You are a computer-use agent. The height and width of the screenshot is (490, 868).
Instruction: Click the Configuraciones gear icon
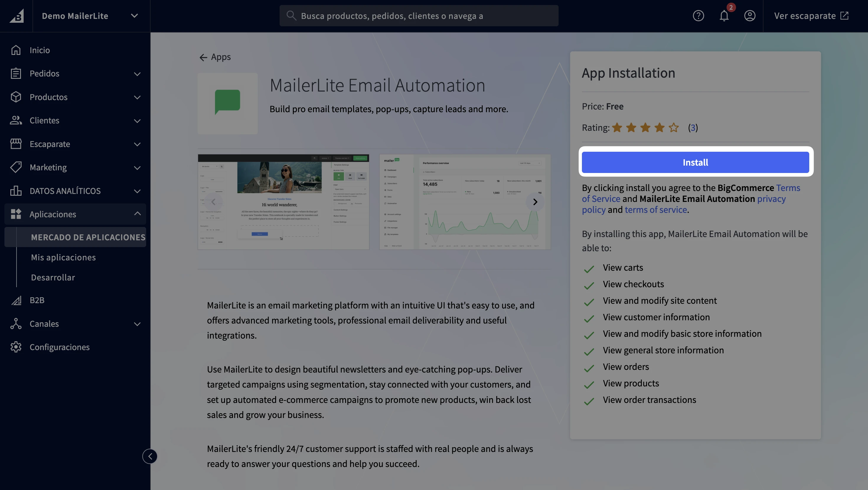coord(16,347)
